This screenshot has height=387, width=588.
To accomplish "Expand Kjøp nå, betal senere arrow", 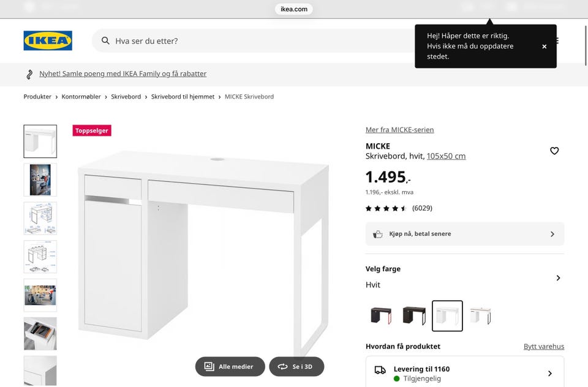I will 552,234.
